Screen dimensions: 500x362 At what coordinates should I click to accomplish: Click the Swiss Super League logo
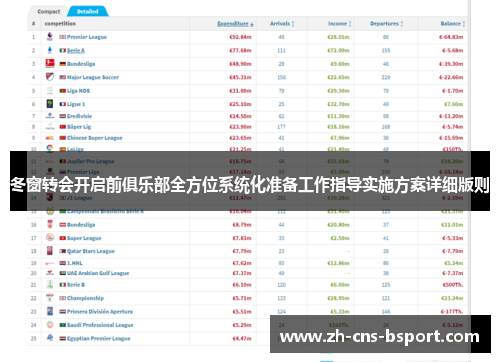pyautogui.click(x=50, y=238)
